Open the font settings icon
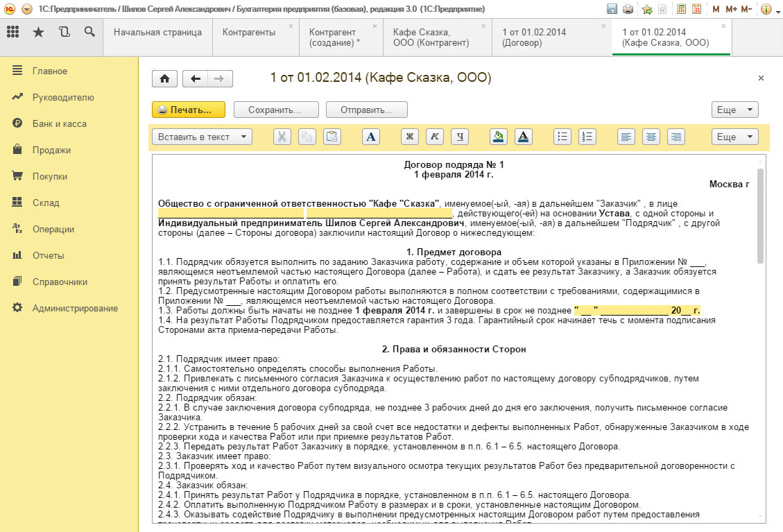This screenshot has height=532, width=783. point(371,137)
